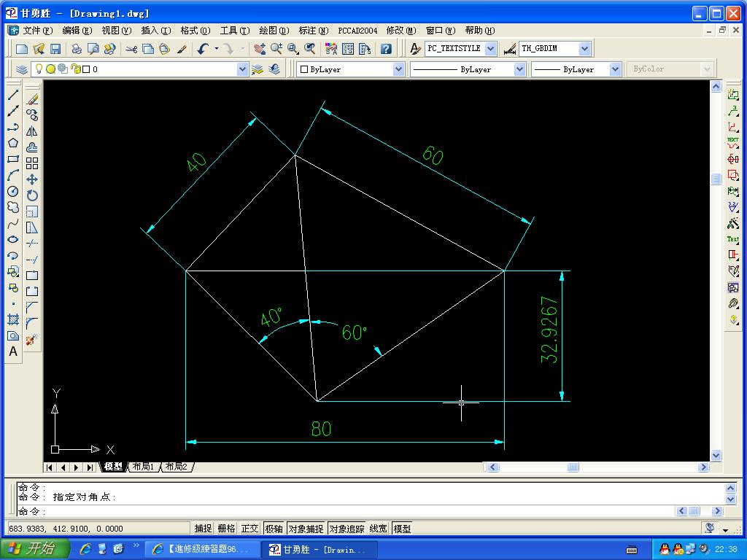Click the Explode tool
This screenshot has height=560, width=747.
[x=32, y=340]
